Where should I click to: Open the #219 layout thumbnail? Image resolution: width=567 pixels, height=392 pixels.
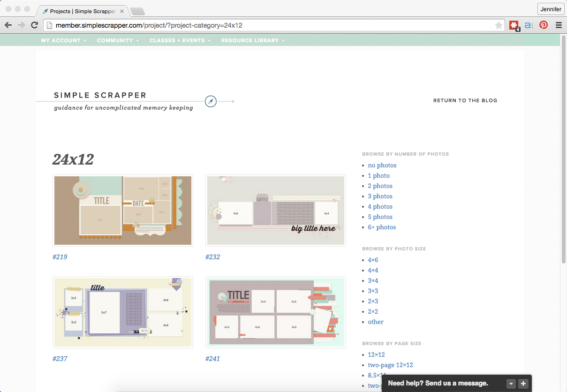click(123, 211)
